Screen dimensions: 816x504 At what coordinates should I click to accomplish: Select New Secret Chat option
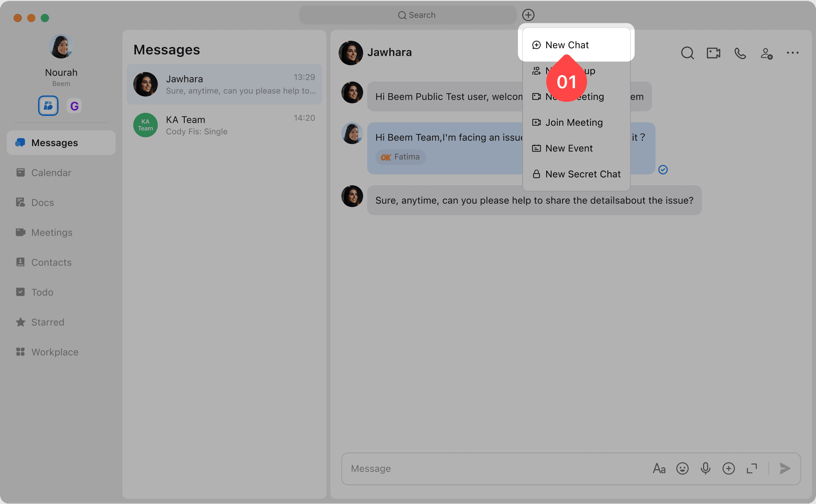pos(583,174)
